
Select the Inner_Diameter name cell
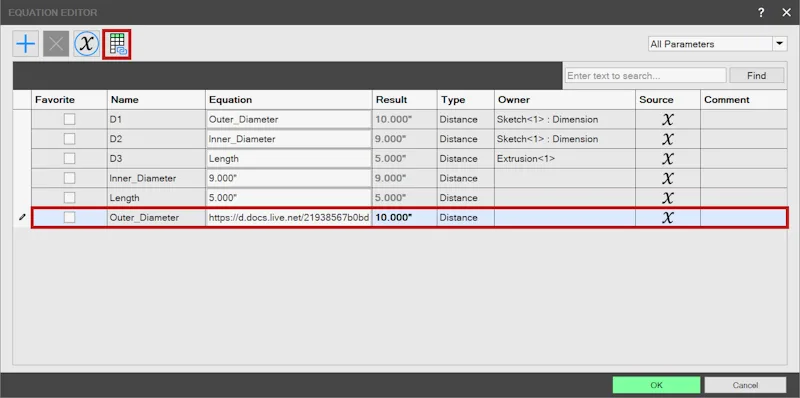pyautogui.click(x=157, y=178)
